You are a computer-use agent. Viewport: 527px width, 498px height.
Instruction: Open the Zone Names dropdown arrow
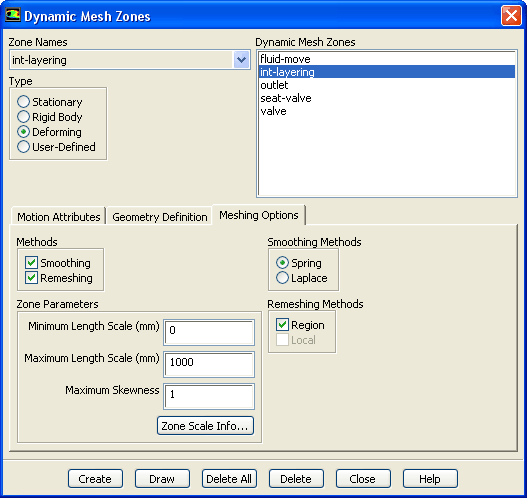(x=241, y=60)
